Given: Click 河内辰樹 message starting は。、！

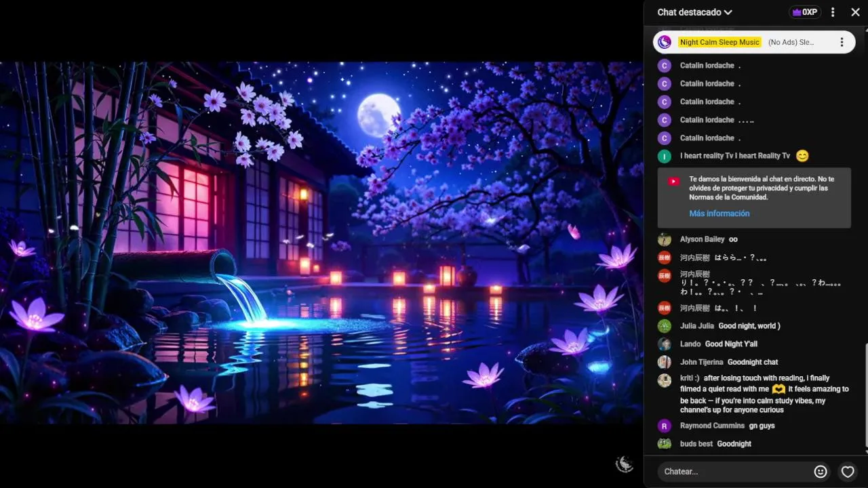Looking at the screenshot, I should click(x=736, y=308).
